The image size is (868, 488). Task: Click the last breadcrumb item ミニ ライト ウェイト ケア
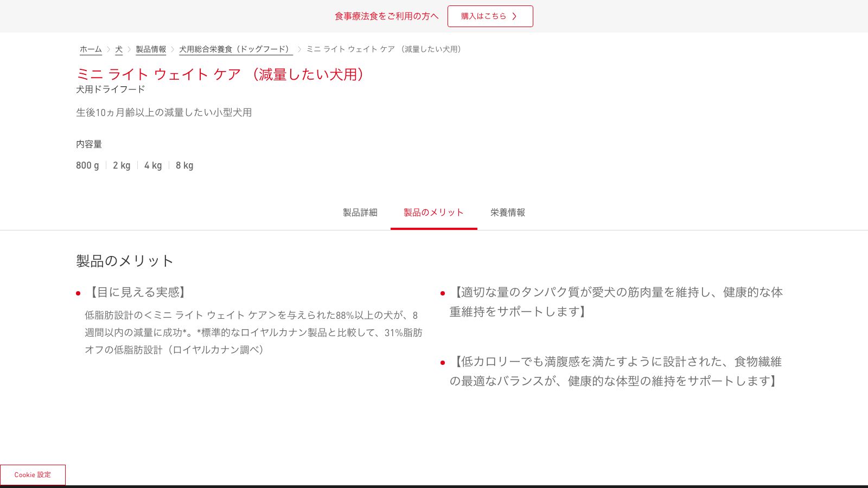point(385,49)
